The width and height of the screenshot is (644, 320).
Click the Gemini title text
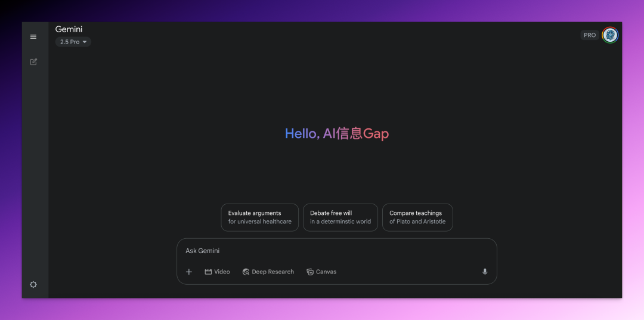(x=69, y=29)
